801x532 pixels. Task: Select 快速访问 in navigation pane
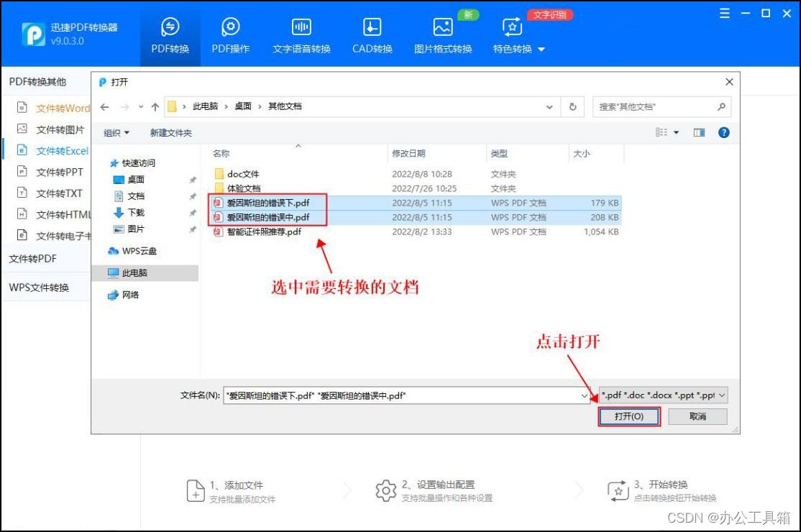click(x=133, y=163)
